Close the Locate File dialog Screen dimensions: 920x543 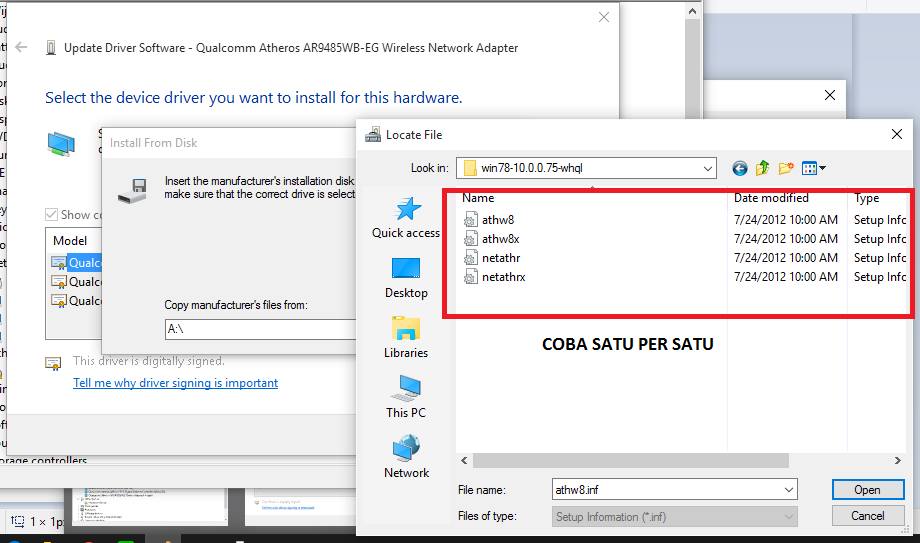897,134
